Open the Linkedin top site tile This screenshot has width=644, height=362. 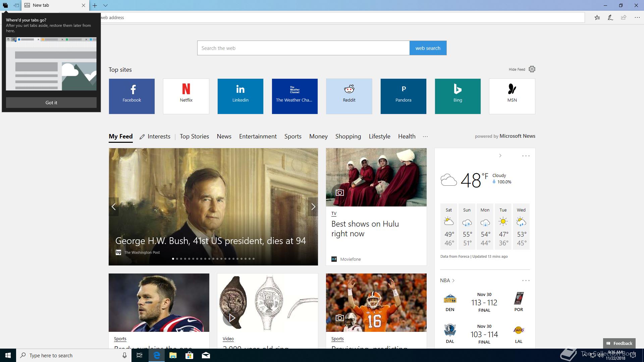[x=240, y=96]
